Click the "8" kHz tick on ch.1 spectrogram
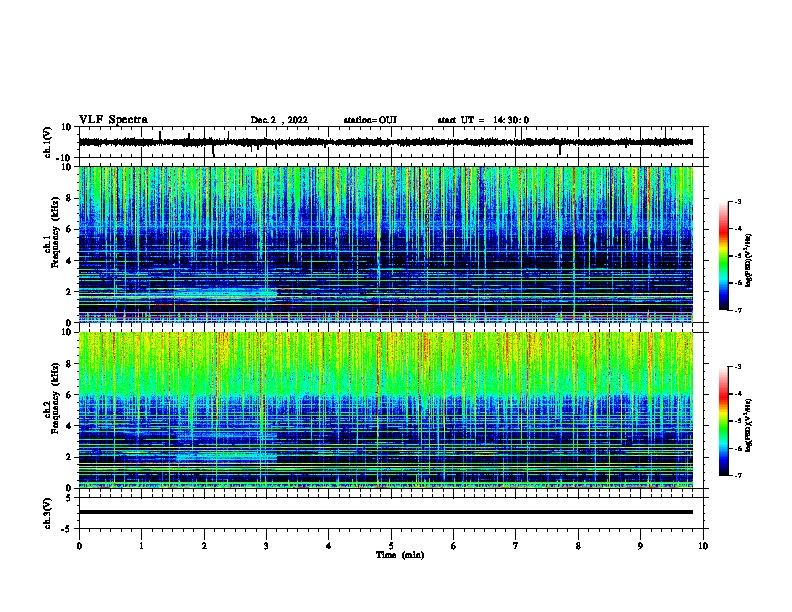Viewport: 792px width, 612px height. pos(69,198)
